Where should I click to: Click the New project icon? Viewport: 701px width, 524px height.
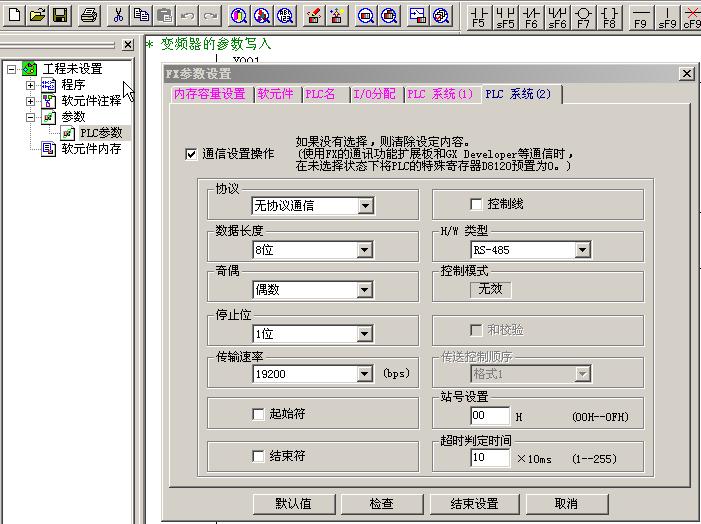[x=14, y=15]
